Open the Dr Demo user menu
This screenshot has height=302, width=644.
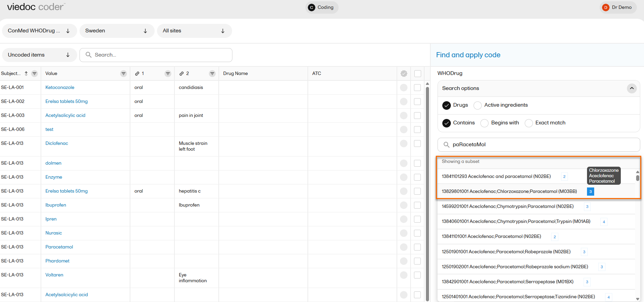pyautogui.click(x=618, y=7)
